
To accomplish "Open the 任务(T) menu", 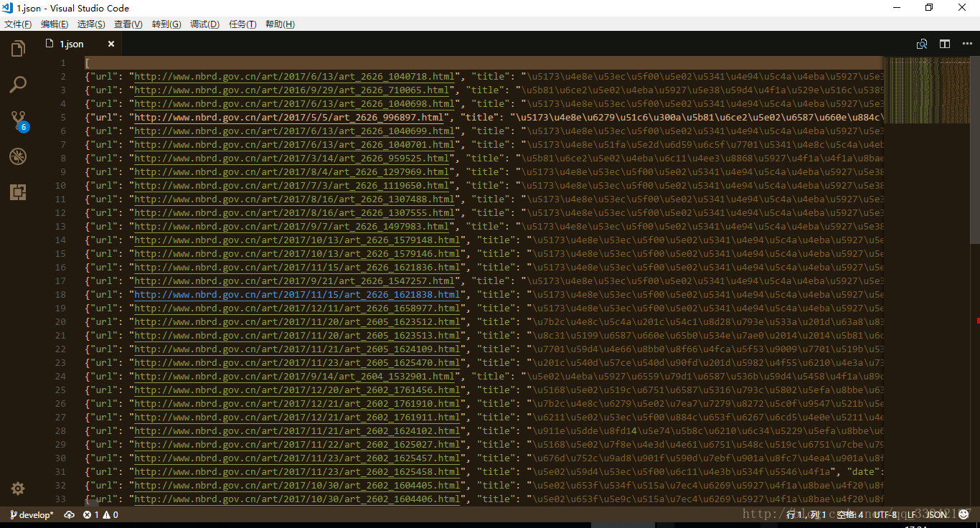I will click(x=242, y=24).
